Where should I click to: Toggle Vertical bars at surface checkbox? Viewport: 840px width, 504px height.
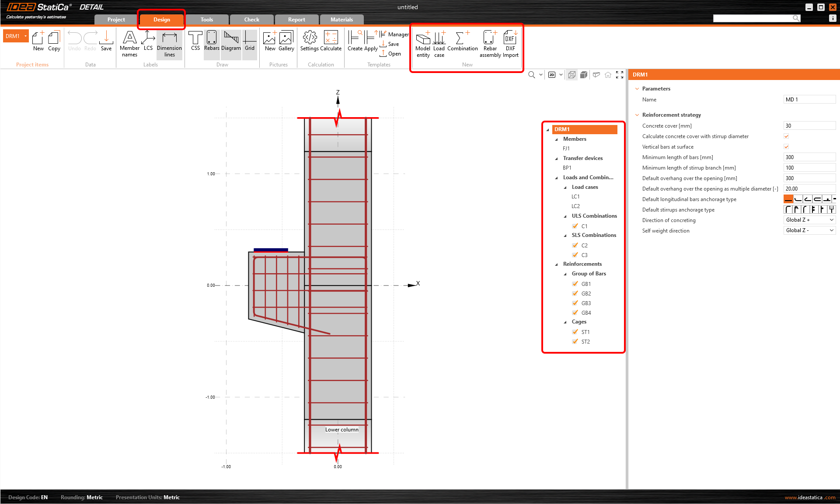point(786,147)
